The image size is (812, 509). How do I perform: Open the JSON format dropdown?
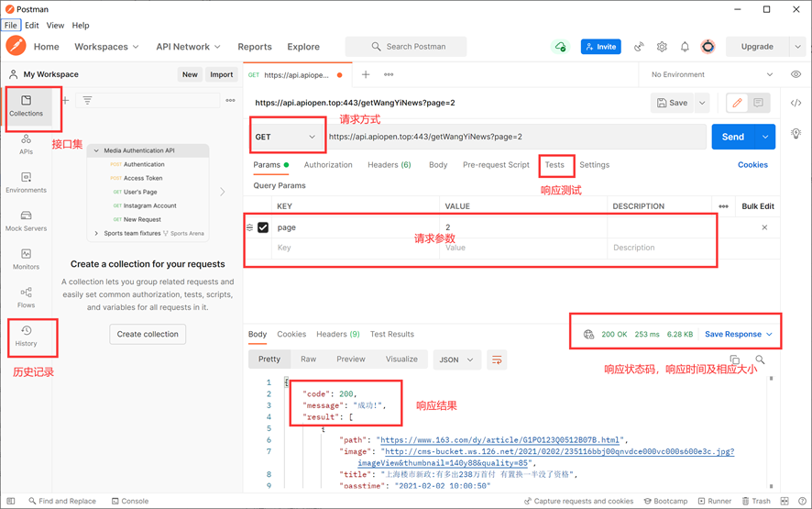(x=456, y=360)
